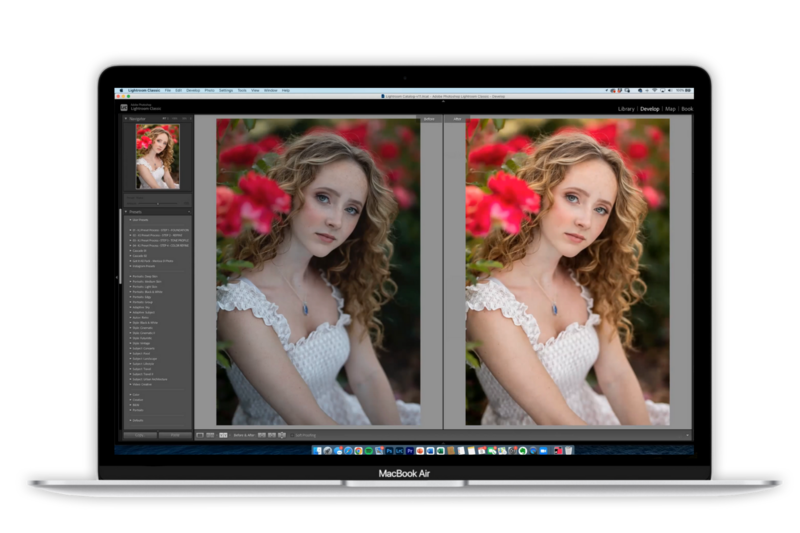Open Finder from the macOS dock

[317, 451]
